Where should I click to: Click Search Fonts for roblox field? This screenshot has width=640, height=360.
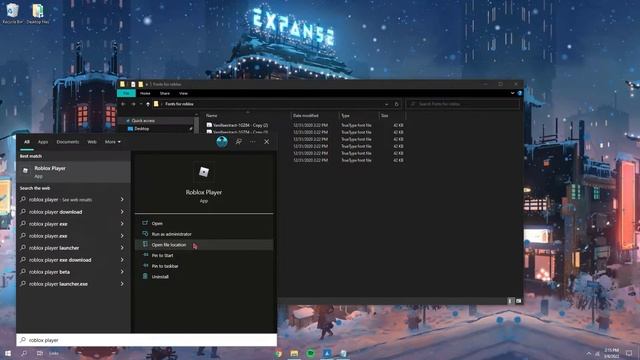pyautogui.click(x=463, y=104)
